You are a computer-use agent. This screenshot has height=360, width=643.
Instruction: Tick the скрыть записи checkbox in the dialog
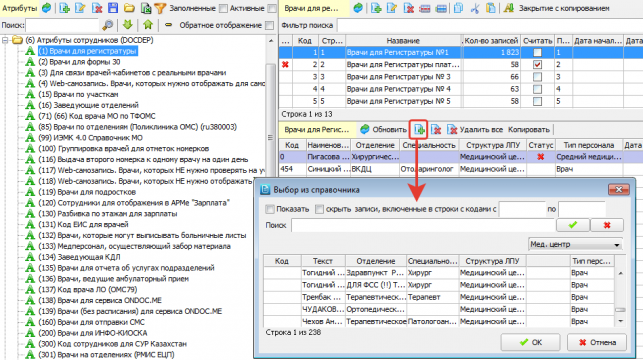(319, 209)
